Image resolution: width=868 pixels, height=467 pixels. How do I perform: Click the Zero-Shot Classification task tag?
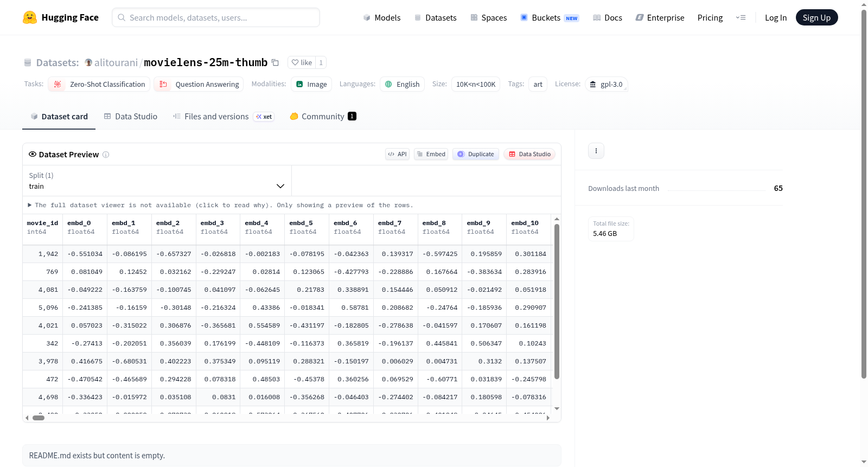pos(99,84)
